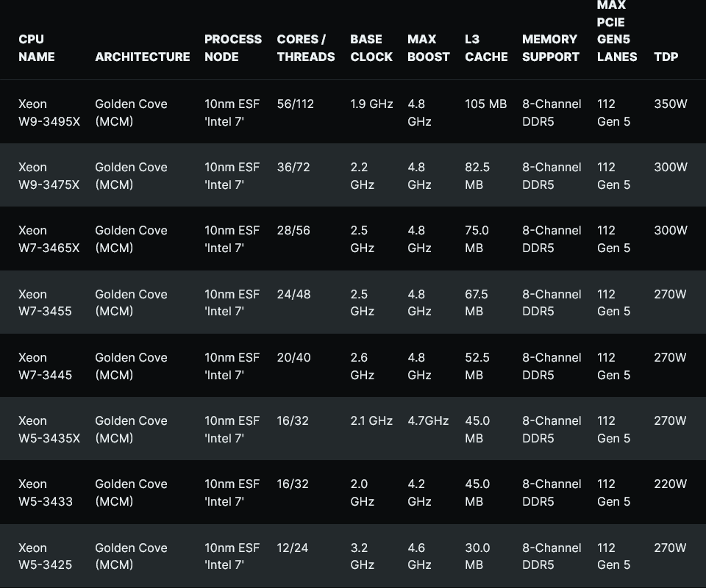Click the CPU NAME column header
The width and height of the screenshot is (706, 588).
click(x=37, y=48)
